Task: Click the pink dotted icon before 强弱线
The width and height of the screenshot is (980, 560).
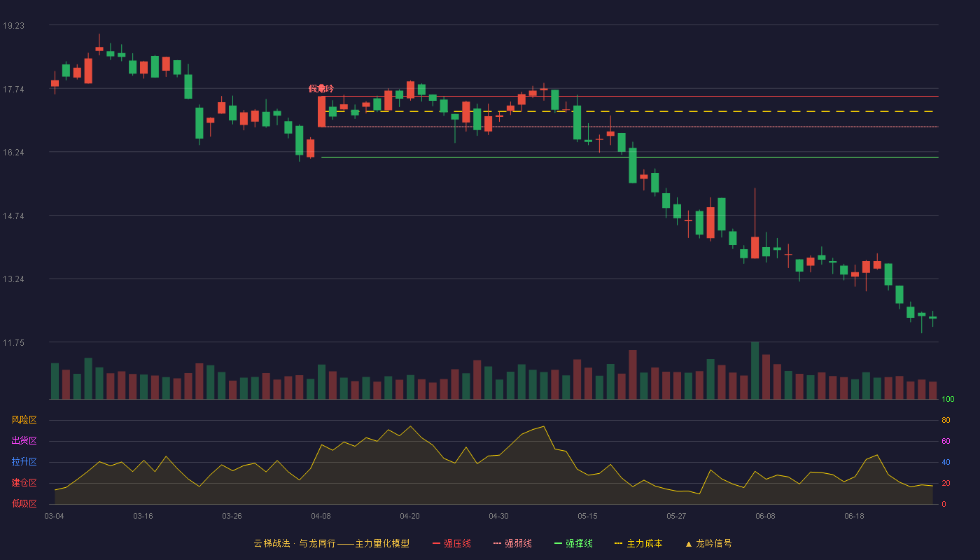Action: click(498, 543)
